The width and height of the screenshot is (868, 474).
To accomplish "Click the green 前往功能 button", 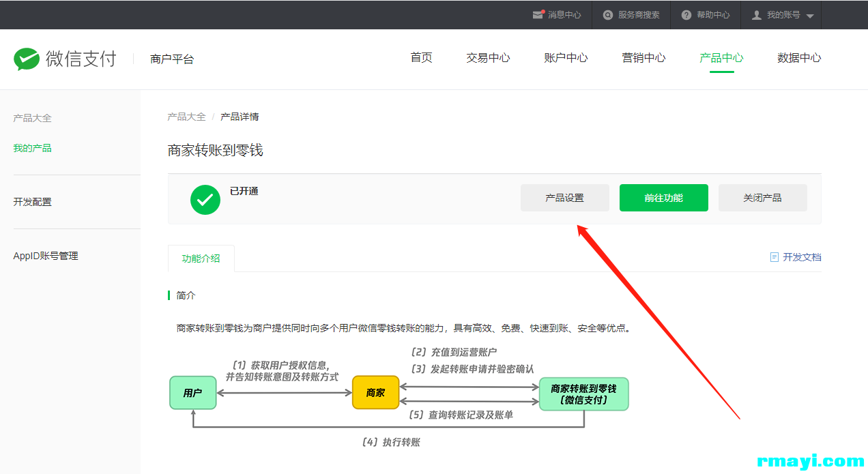I will 664,198.
